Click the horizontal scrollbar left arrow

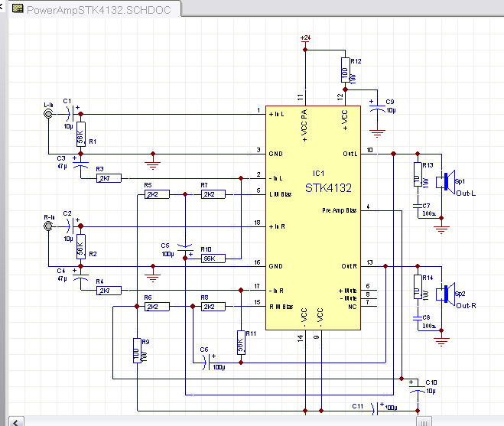click(x=16, y=421)
